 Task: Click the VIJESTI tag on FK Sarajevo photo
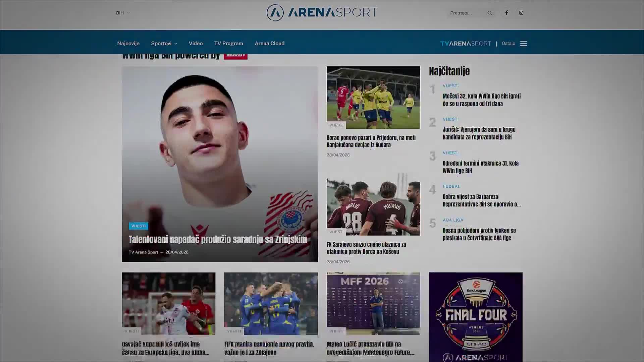tap(336, 232)
